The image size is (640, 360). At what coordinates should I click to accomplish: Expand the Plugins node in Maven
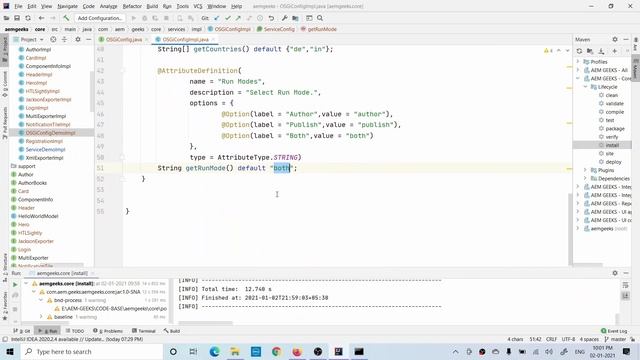[x=586, y=170]
